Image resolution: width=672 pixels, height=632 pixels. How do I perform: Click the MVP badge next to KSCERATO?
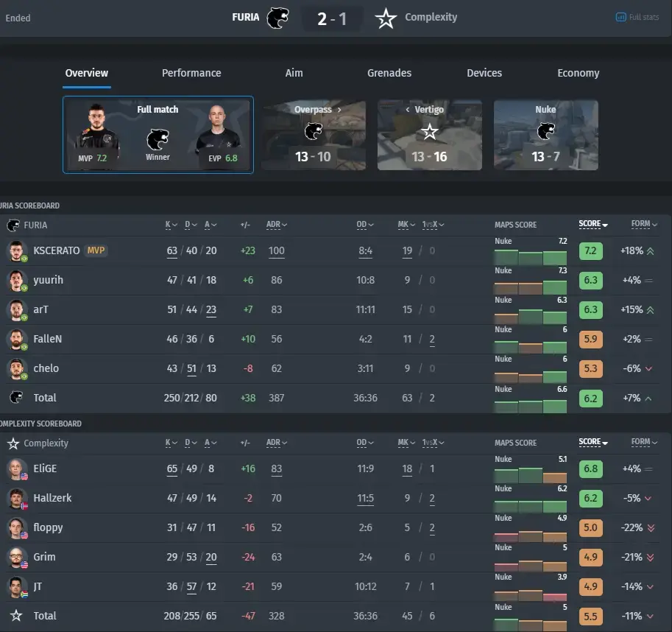point(96,250)
